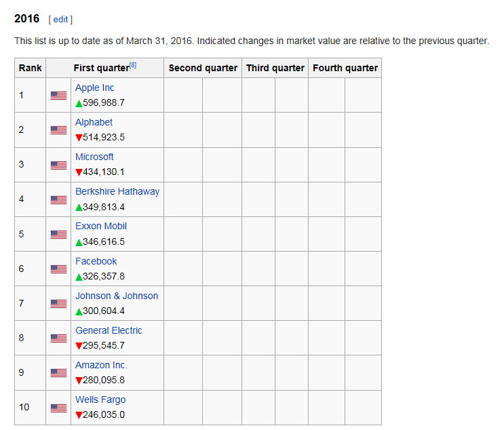Visit the Exxon Mobil link
The width and height of the screenshot is (504, 430).
101,227
